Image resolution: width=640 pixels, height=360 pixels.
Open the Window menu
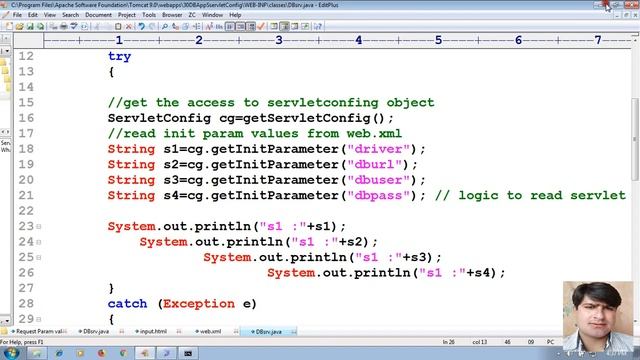pos(212,15)
